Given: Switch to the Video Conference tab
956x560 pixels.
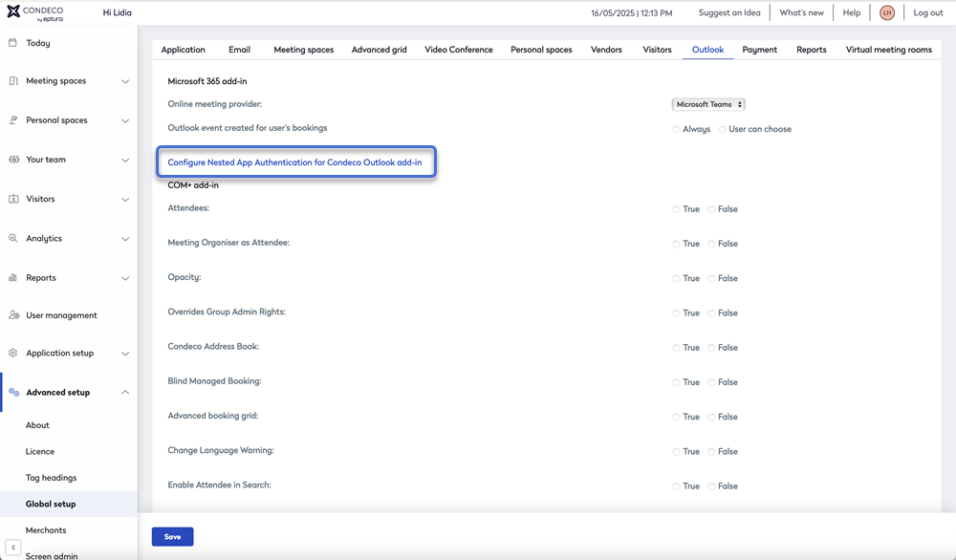Looking at the screenshot, I should click(459, 50).
